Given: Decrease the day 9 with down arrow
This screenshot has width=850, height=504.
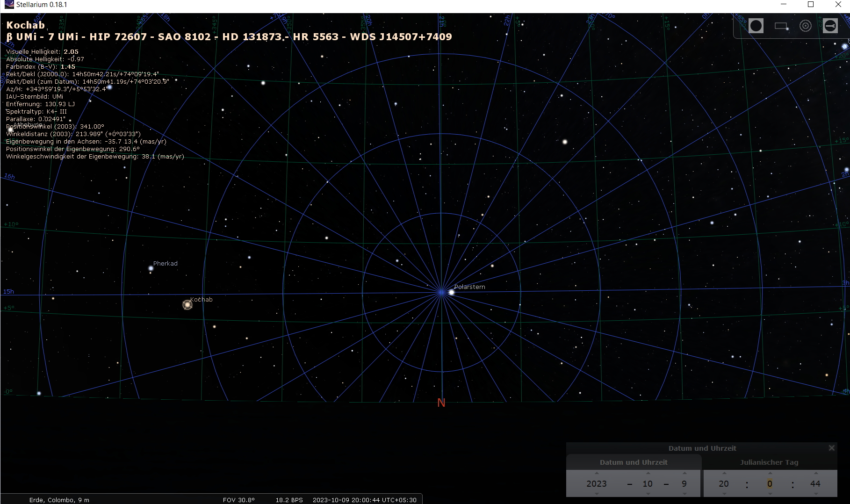Looking at the screenshot, I should 684,494.
